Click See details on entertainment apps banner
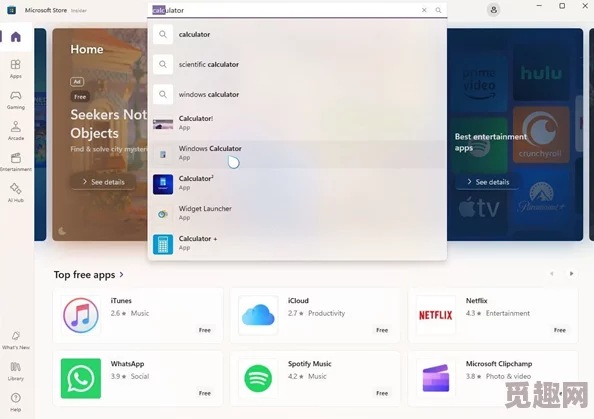This screenshot has height=419, width=594. [x=488, y=182]
